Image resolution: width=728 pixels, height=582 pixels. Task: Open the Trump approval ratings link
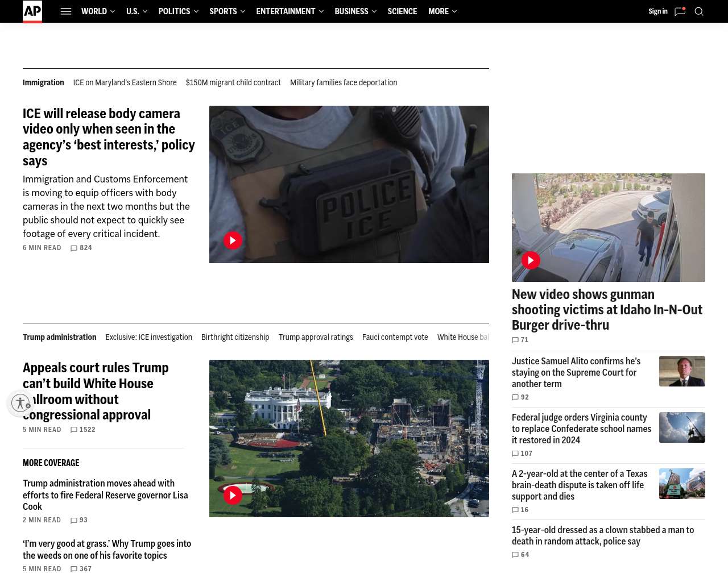316,337
